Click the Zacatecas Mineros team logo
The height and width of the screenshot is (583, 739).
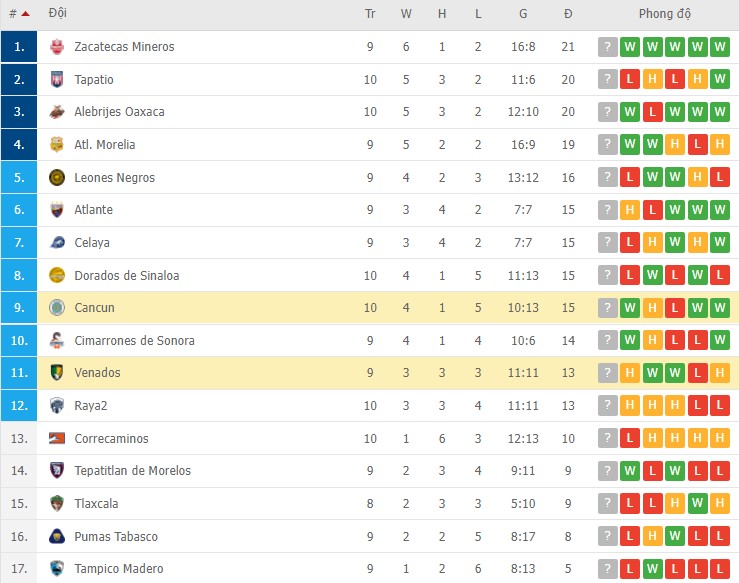(x=57, y=47)
